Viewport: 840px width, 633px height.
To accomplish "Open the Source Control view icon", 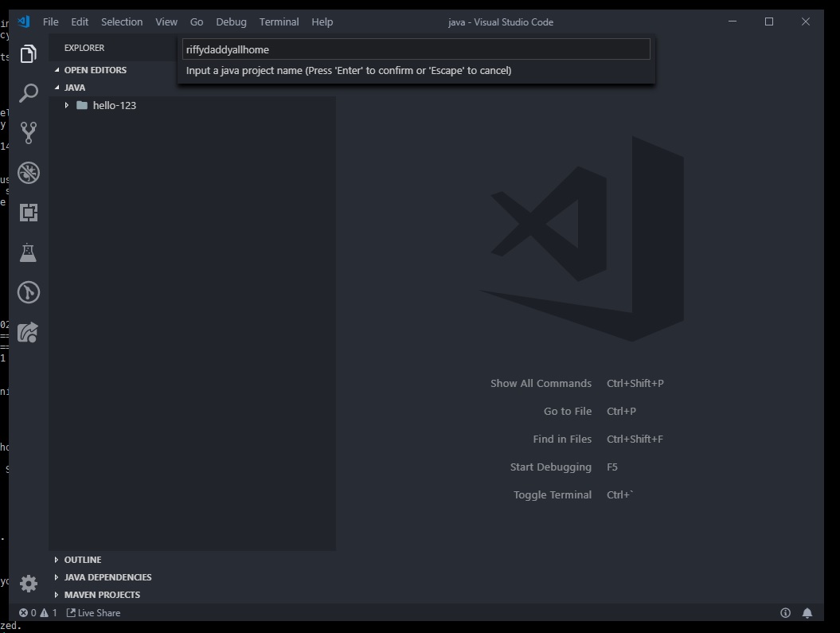I will click(x=29, y=133).
